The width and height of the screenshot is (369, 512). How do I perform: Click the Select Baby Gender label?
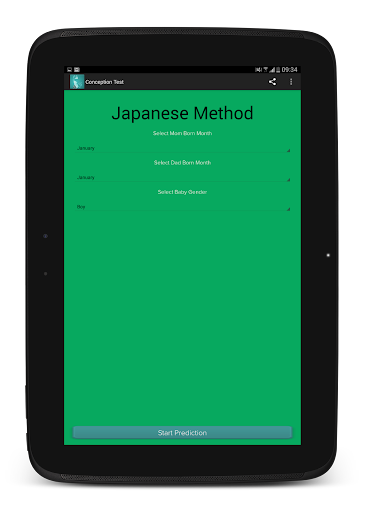click(182, 192)
